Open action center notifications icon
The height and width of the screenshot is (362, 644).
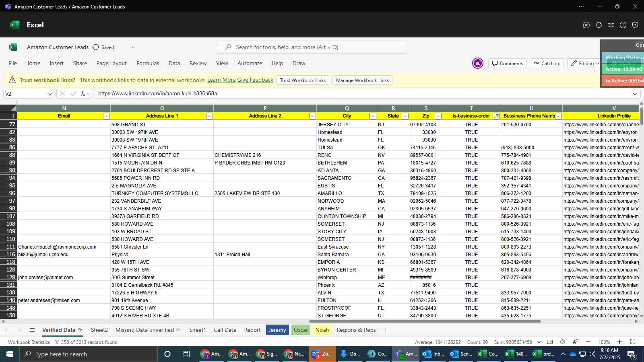tap(632, 354)
